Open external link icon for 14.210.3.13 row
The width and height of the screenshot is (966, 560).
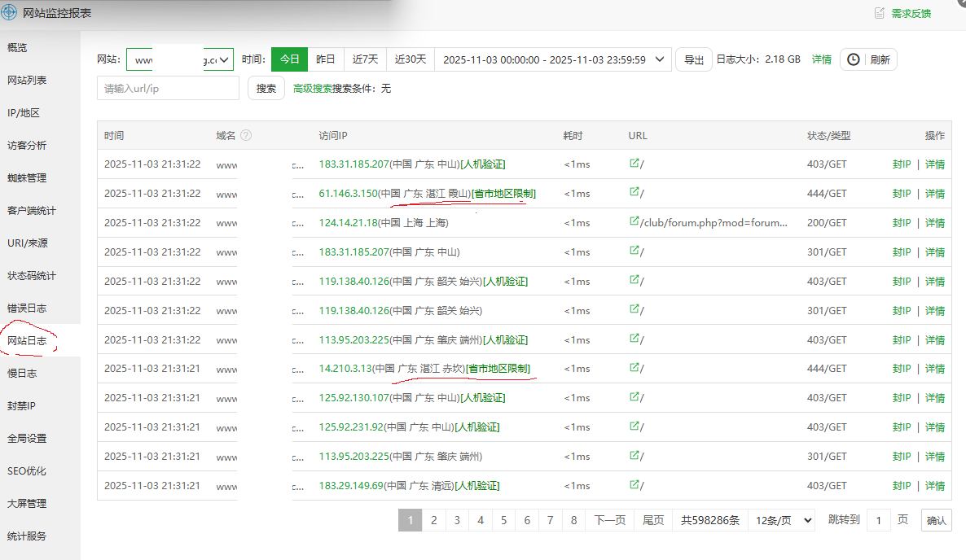pos(634,369)
